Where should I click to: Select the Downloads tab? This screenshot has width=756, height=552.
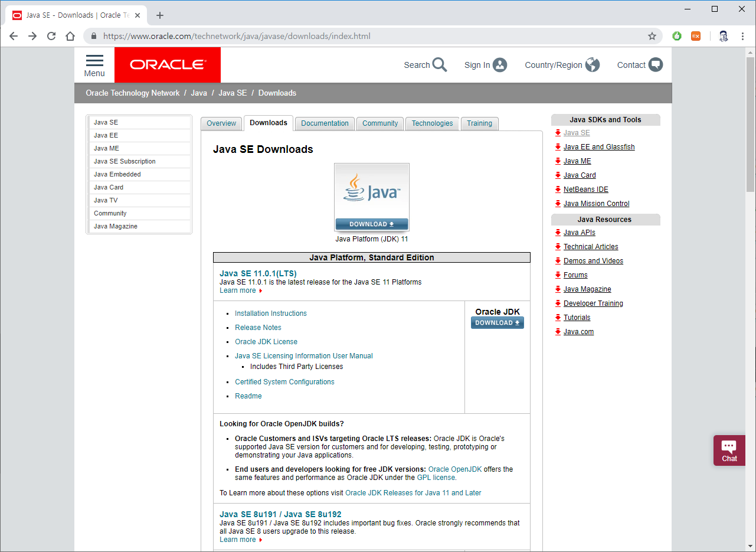pos(269,123)
